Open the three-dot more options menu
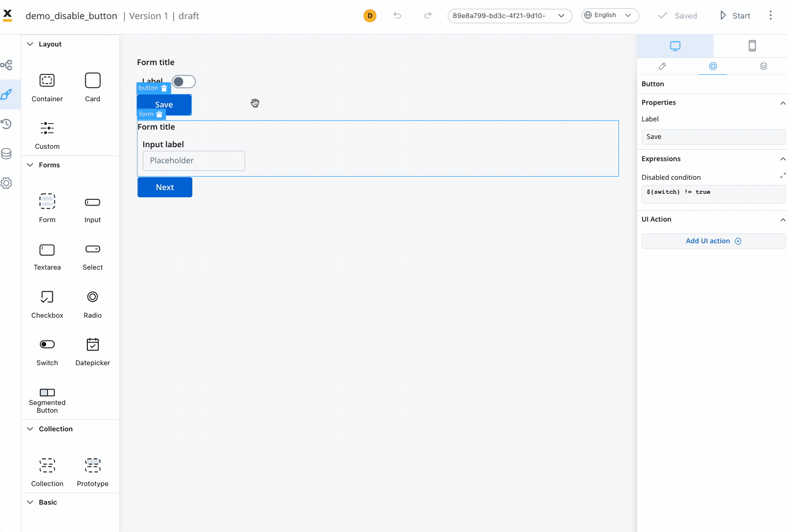The height and width of the screenshot is (532, 788). pos(770,15)
